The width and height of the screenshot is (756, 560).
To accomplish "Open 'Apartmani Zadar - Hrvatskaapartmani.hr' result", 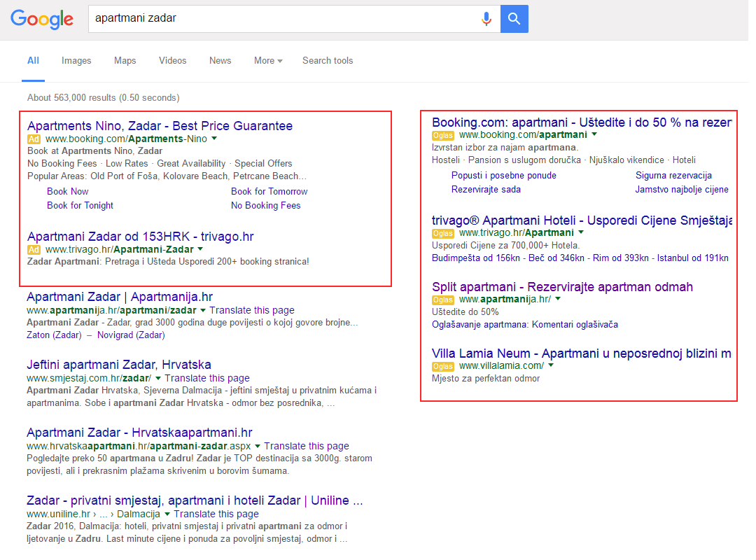I will [139, 433].
